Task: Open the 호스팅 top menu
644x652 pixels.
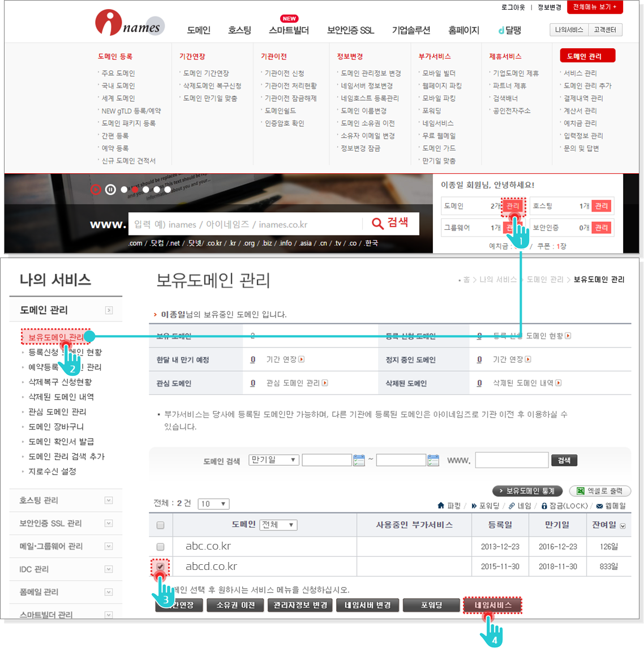Action: pos(239,30)
